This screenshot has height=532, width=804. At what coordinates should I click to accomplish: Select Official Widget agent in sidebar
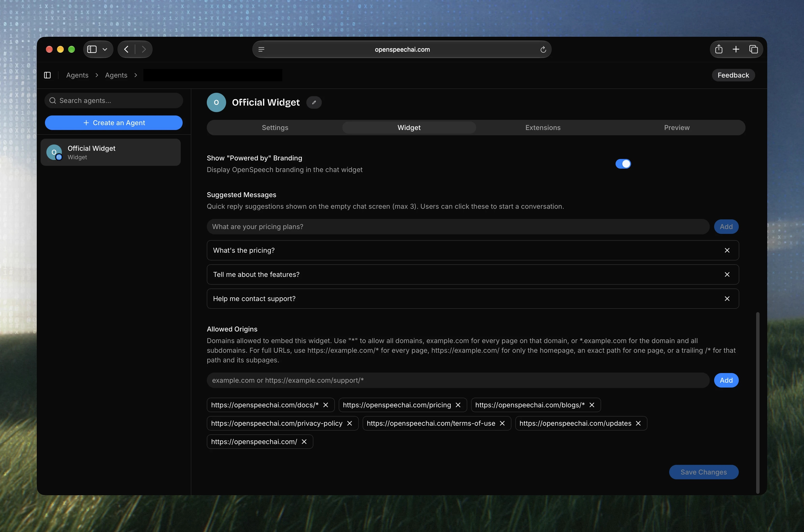111,152
